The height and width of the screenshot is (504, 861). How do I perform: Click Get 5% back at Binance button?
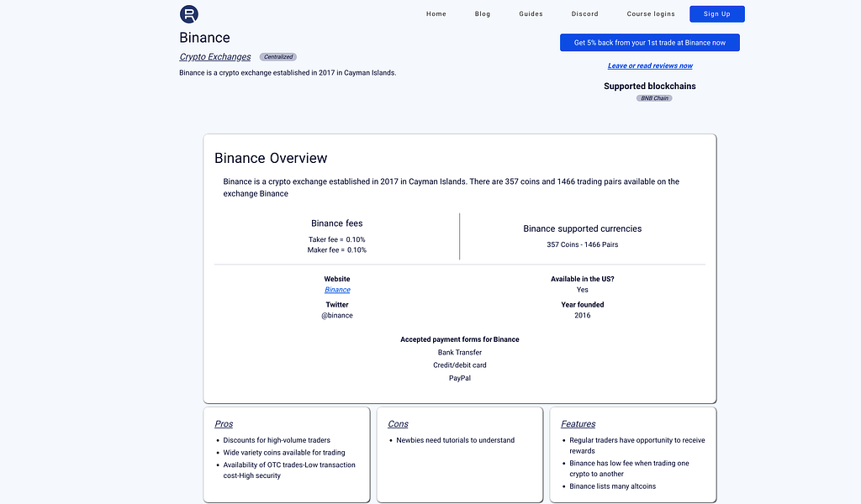tap(650, 43)
